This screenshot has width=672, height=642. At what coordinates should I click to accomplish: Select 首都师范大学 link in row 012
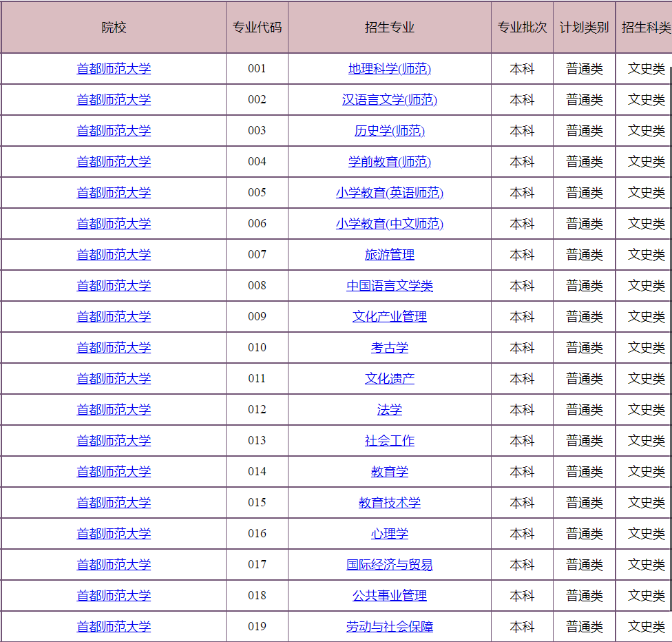click(x=114, y=410)
